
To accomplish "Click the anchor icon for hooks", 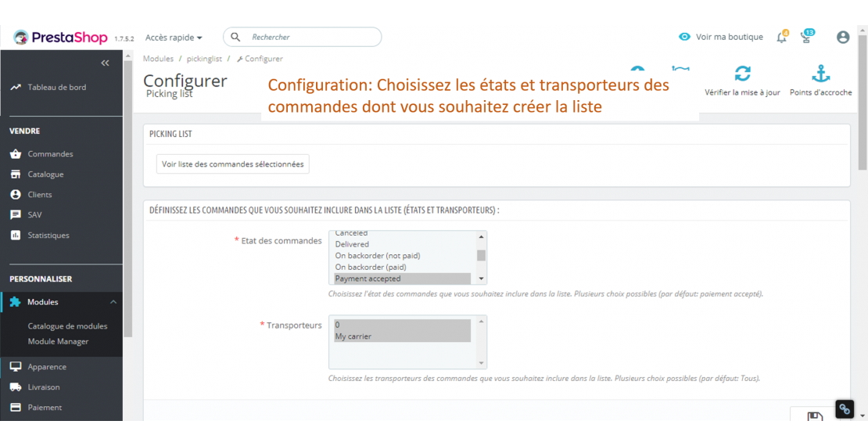I will [820, 74].
